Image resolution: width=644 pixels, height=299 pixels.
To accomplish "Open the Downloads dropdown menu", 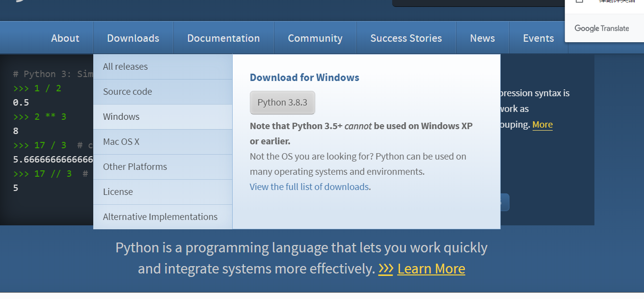I will pos(133,38).
